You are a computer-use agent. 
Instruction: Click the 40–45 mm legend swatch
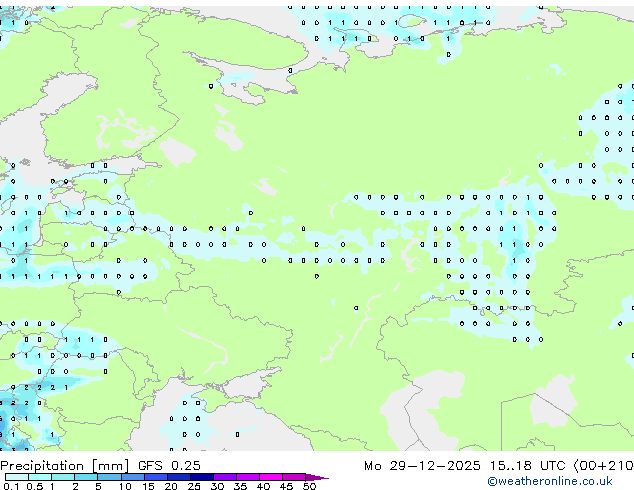tap(271, 477)
